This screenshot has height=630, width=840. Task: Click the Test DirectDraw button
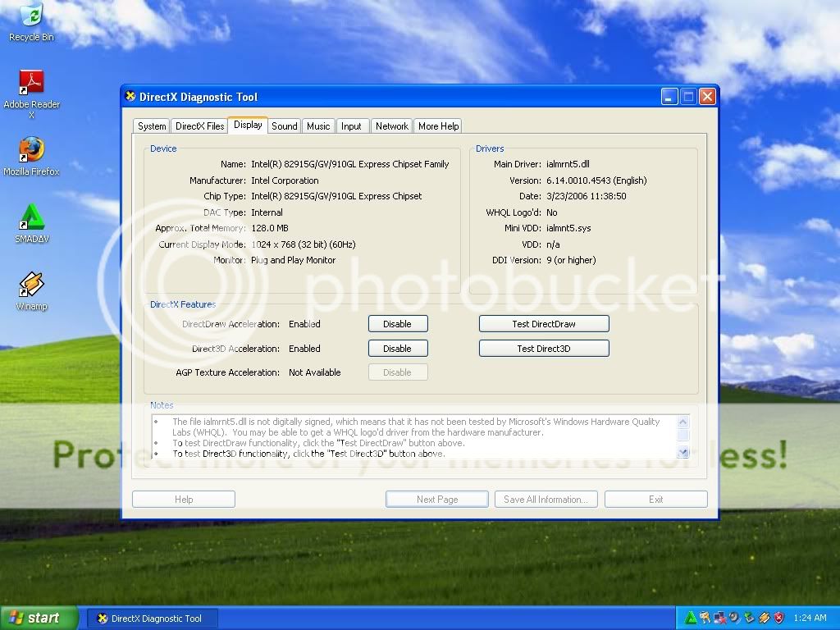tap(544, 323)
